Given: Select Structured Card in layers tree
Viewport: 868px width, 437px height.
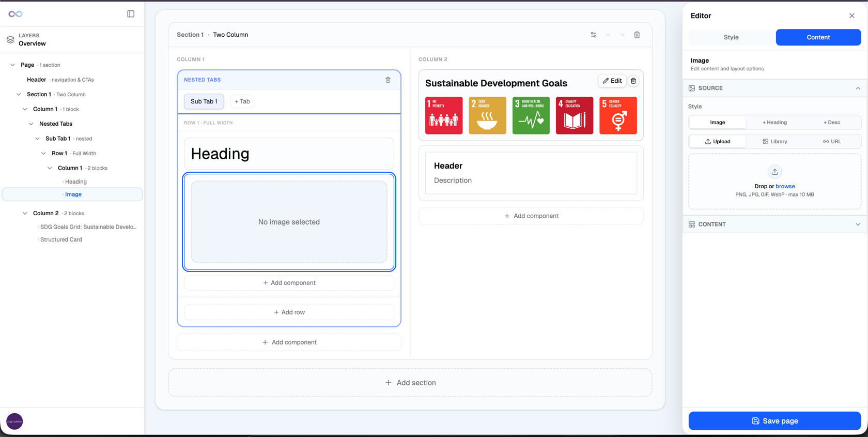Looking at the screenshot, I should pos(61,239).
